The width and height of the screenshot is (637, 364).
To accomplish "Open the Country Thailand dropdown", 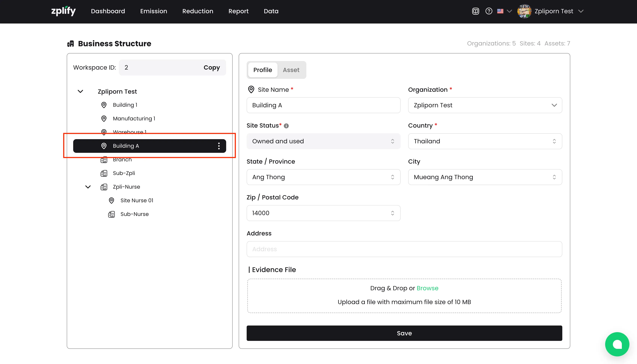I will tap(485, 141).
